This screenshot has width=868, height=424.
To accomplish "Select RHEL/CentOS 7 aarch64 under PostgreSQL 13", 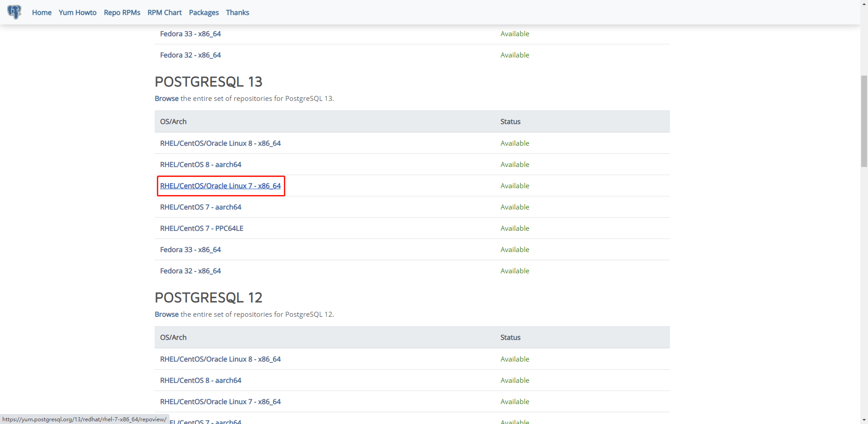I will point(201,207).
